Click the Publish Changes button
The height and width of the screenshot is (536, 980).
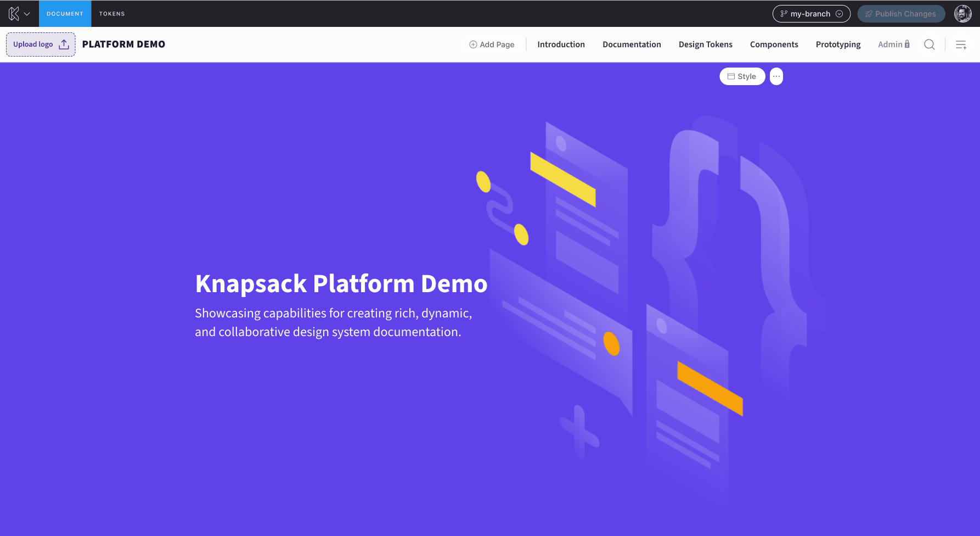tap(901, 13)
